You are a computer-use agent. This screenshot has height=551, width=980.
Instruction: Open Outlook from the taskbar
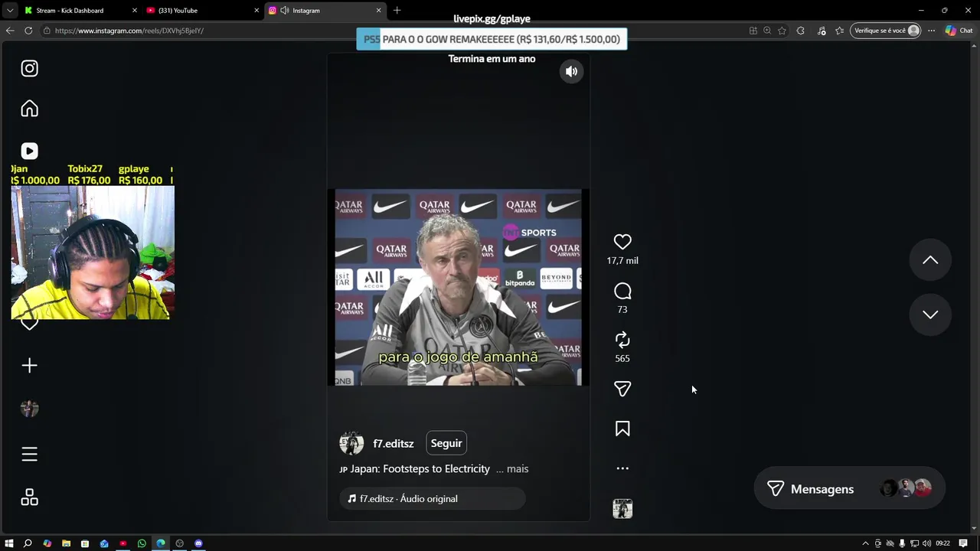pyautogui.click(x=104, y=543)
